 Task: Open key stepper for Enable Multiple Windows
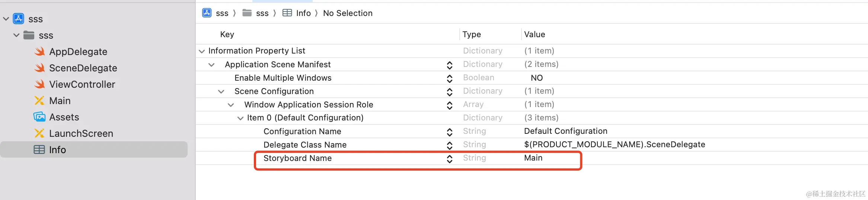[x=450, y=78]
